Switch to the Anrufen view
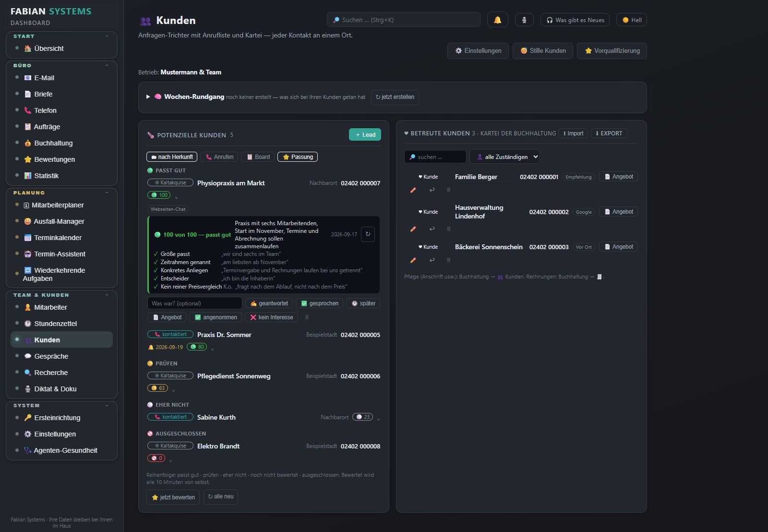The width and height of the screenshot is (768, 532). coord(219,157)
